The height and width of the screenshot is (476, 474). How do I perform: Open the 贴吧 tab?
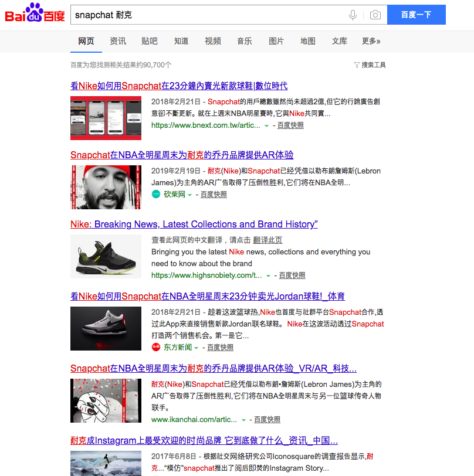[x=150, y=41]
